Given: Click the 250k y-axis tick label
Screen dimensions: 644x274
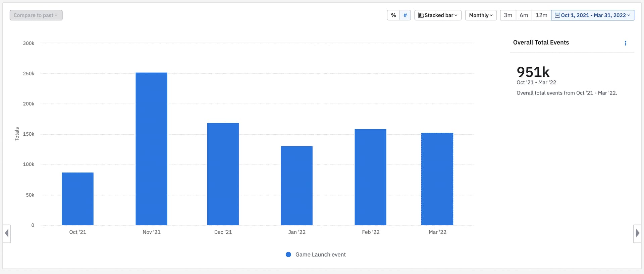Looking at the screenshot, I should (x=29, y=74).
